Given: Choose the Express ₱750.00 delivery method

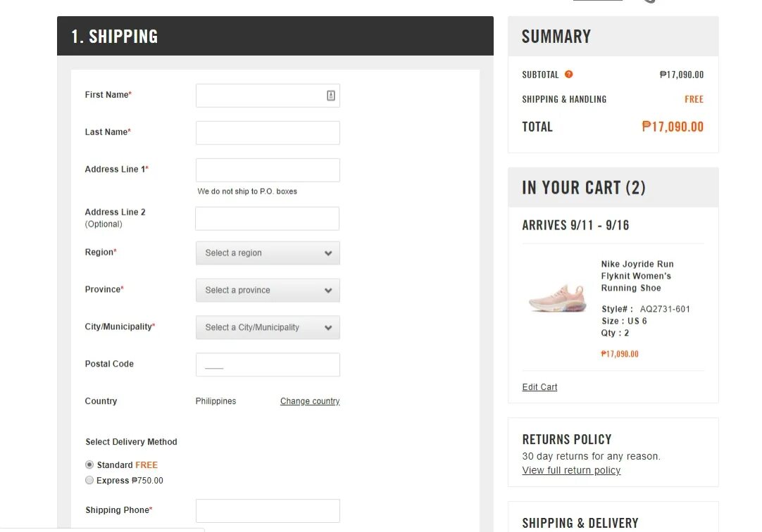Looking at the screenshot, I should 89,481.
